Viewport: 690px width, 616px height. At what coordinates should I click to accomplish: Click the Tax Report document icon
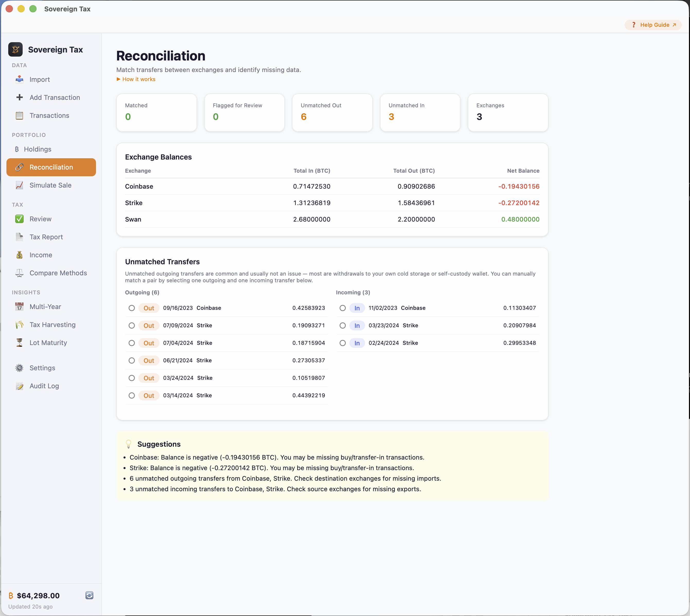coord(19,237)
